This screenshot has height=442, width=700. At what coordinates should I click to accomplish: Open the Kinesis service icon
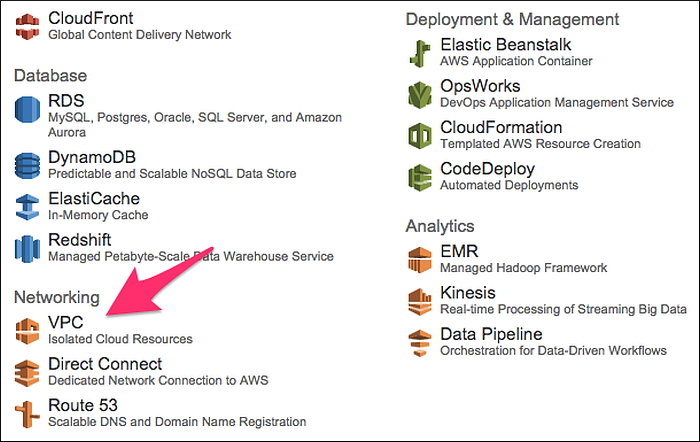click(x=420, y=301)
